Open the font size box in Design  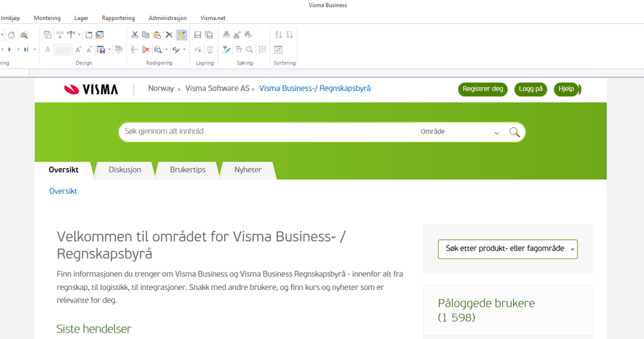tap(63, 50)
